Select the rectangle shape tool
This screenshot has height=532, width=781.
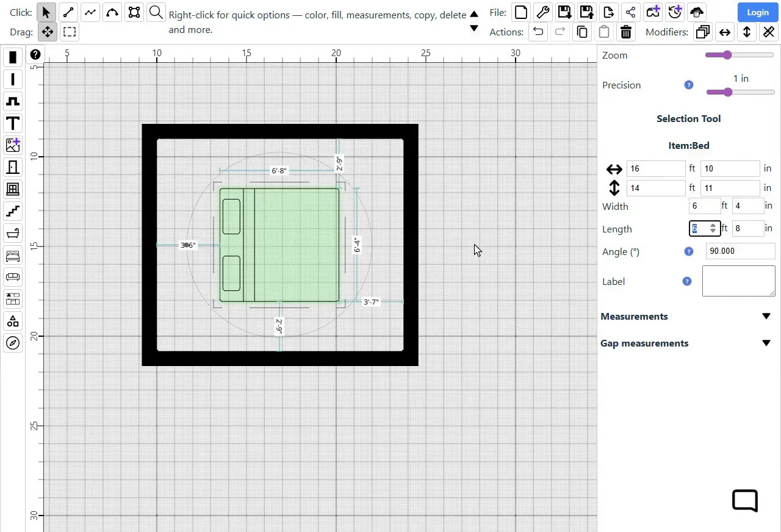pyautogui.click(x=134, y=12)
